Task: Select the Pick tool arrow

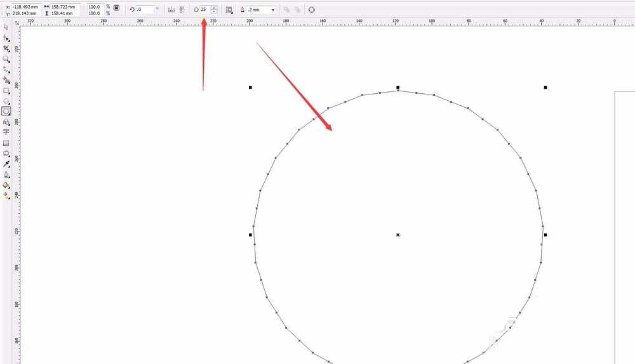Action: pos(6,27)
